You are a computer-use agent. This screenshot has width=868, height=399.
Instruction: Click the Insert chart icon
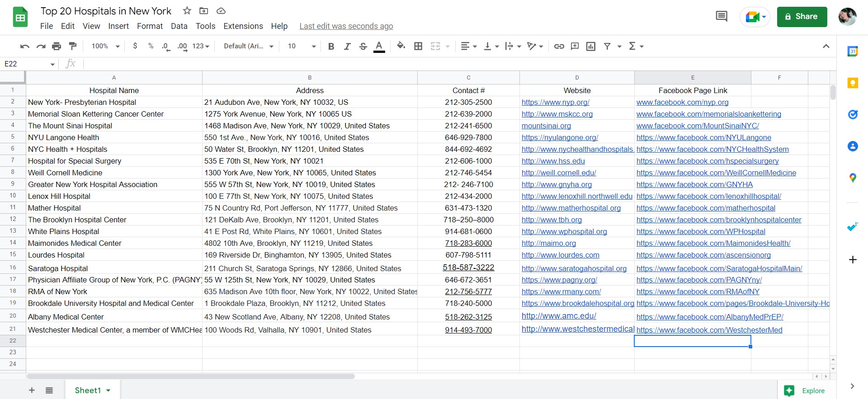pos(590,46)
